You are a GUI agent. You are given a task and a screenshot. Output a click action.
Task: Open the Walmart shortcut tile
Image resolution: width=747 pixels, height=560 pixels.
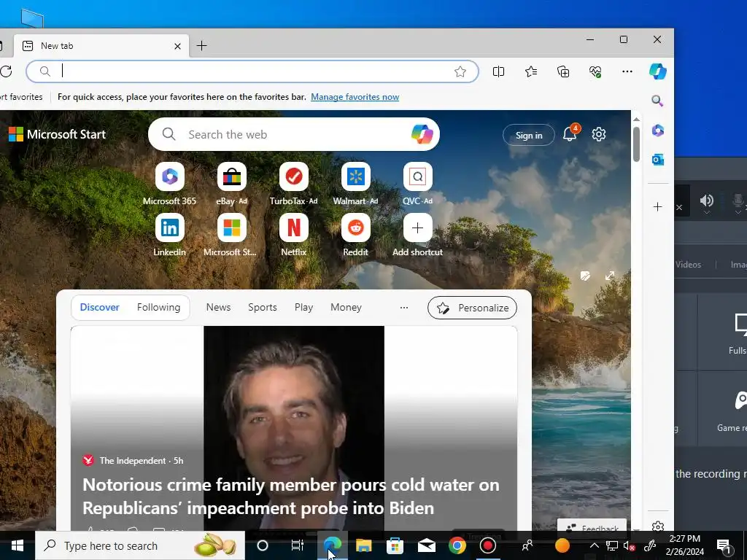click(x=355, y=183)
